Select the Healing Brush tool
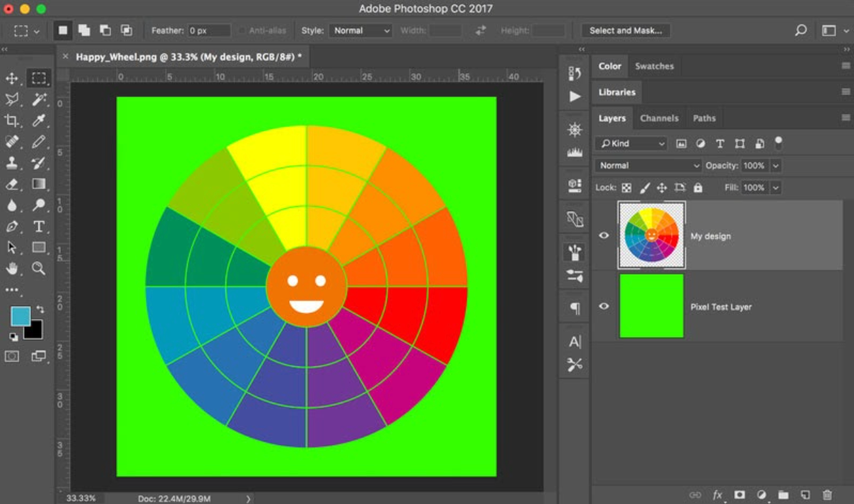854x504 pixels. (12, 142)
